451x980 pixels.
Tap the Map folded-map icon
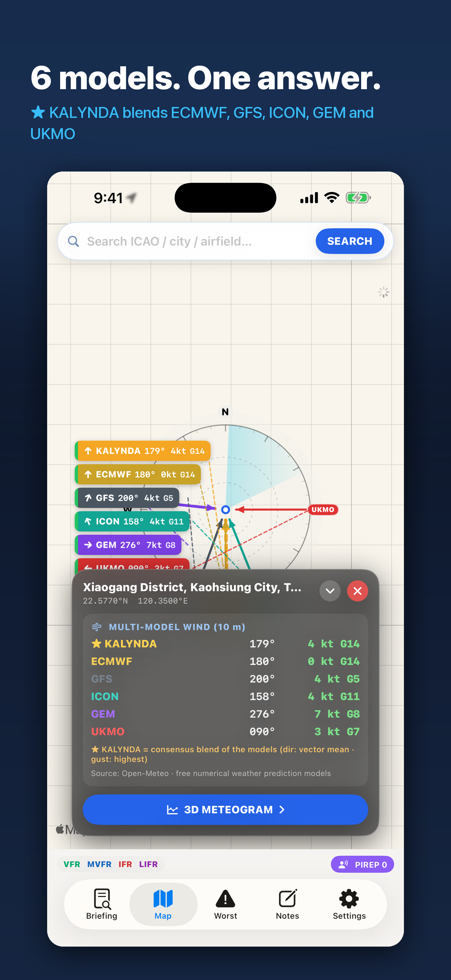coord(163,899)
